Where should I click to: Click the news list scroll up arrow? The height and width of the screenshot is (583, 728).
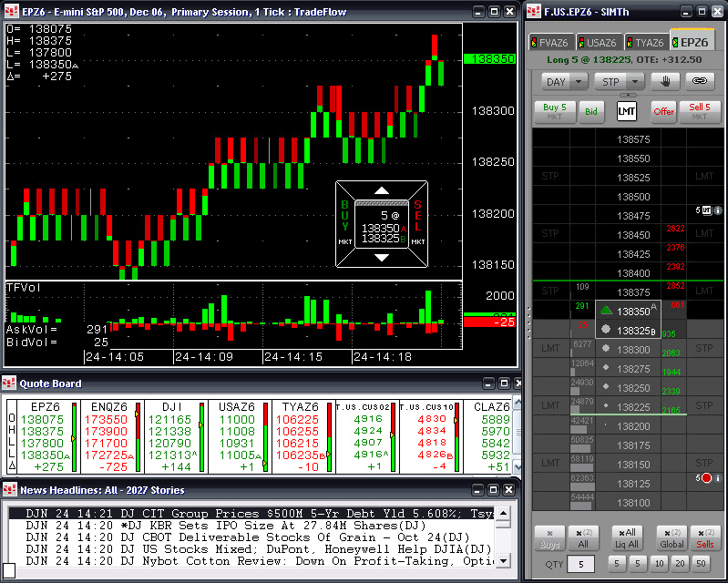point(503,514)
